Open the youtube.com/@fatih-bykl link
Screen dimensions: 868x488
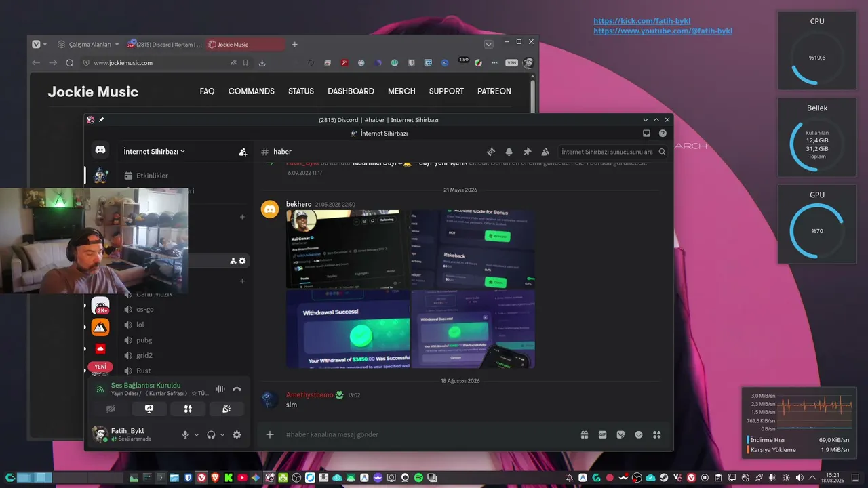(663, 31)
